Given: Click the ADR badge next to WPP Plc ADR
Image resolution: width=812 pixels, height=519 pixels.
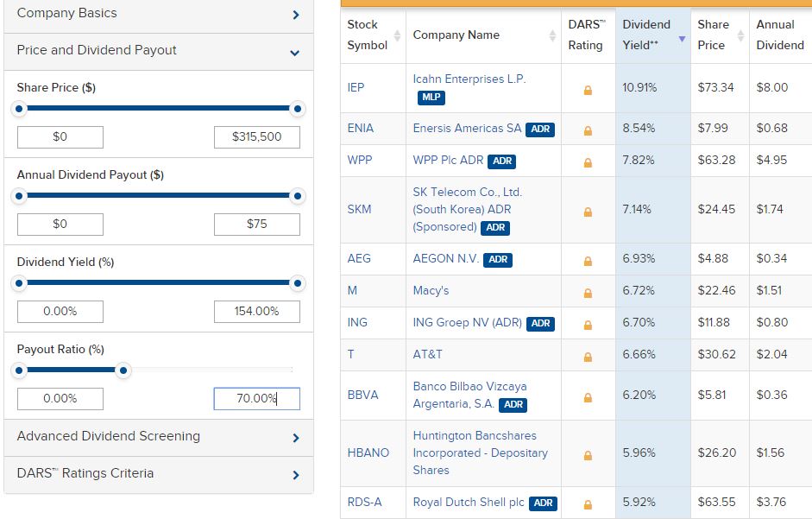Looking at the screenshot, I should (502, 161).
